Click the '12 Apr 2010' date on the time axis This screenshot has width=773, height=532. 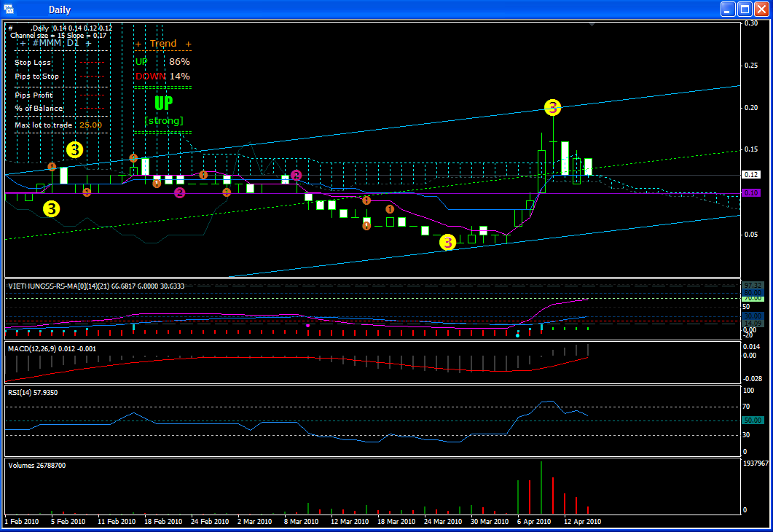click(582, 522)
